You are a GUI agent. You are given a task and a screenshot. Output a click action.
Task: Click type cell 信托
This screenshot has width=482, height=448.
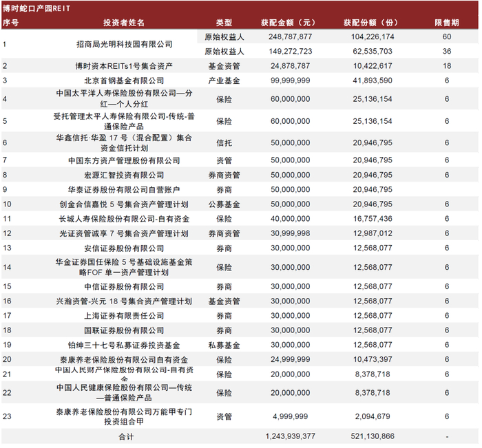[x=224, y=143]
